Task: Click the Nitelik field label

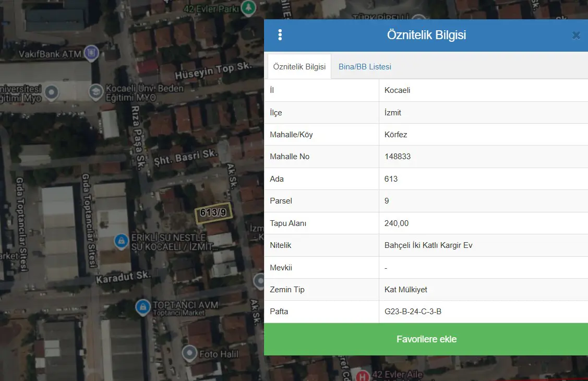Action: click(x=280, y=245)
